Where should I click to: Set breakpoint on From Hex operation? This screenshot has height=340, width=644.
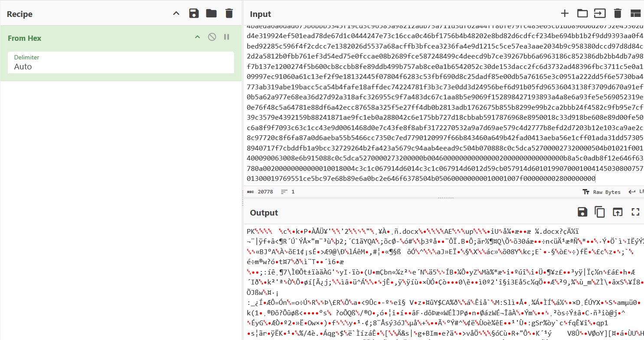pyautogui.click(x=226, y=37)
